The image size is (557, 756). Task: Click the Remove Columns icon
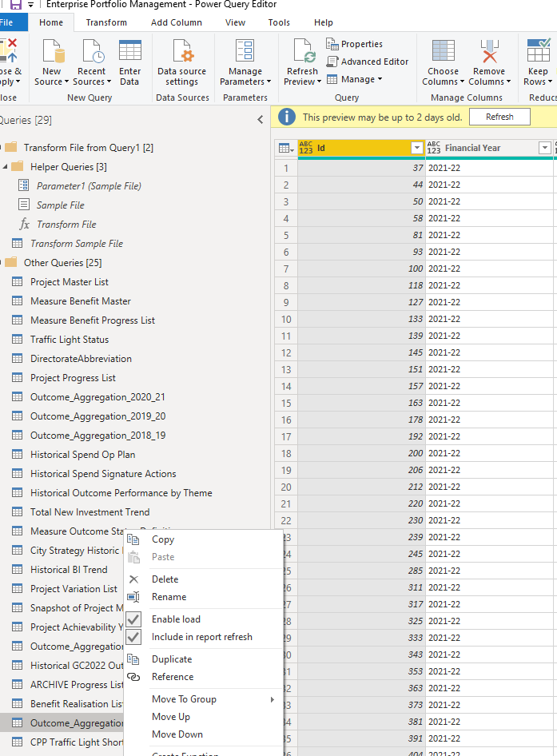[490, 50]
